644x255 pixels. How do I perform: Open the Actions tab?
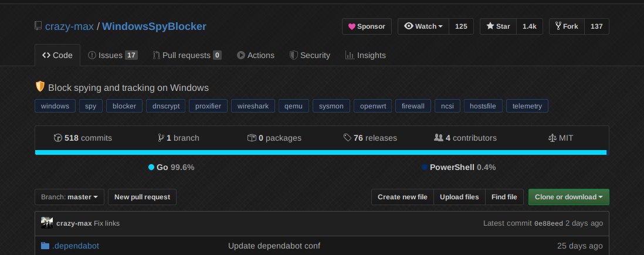[256, 56]
